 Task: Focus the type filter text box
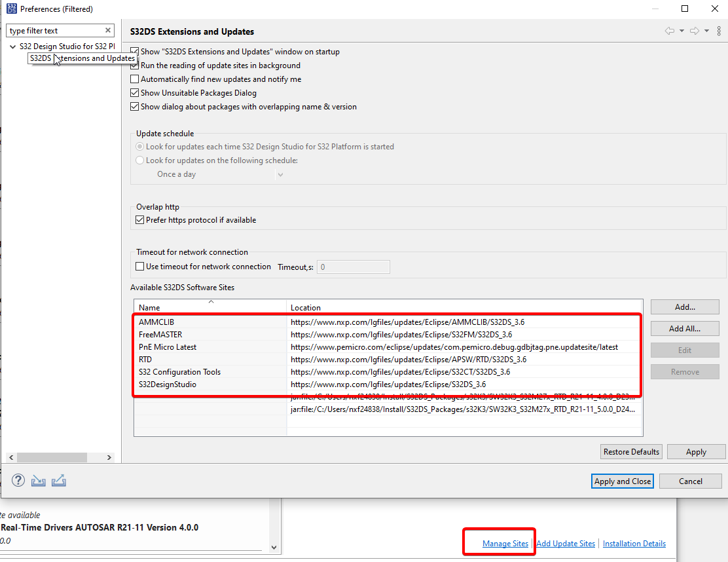(56, 31)
